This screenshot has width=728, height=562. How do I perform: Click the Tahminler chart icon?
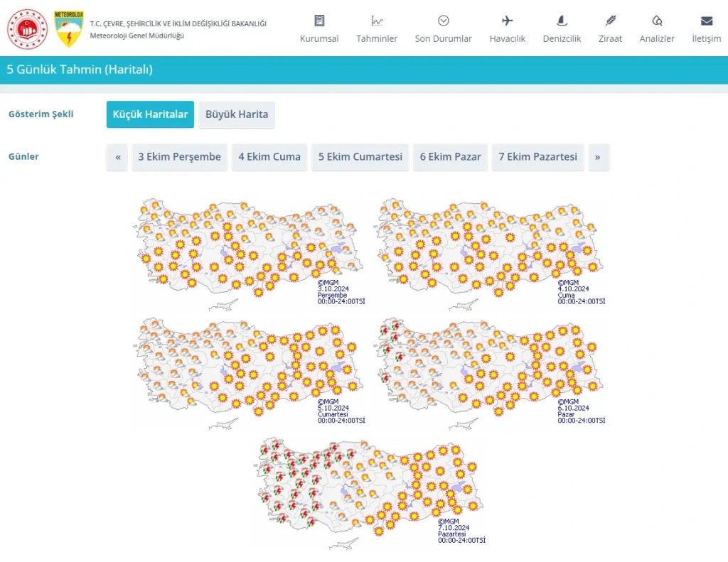click(x=377, y=21)
